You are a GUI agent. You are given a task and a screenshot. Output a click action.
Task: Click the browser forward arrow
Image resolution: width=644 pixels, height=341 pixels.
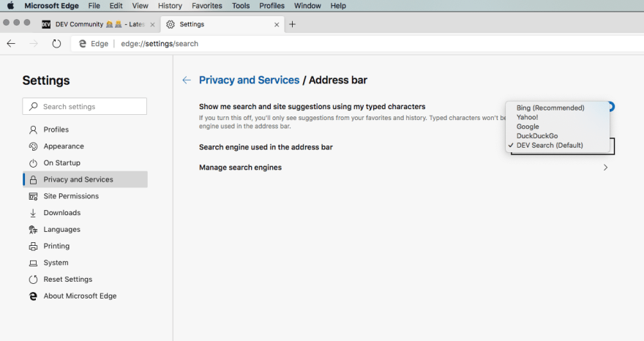coord(34,44)
